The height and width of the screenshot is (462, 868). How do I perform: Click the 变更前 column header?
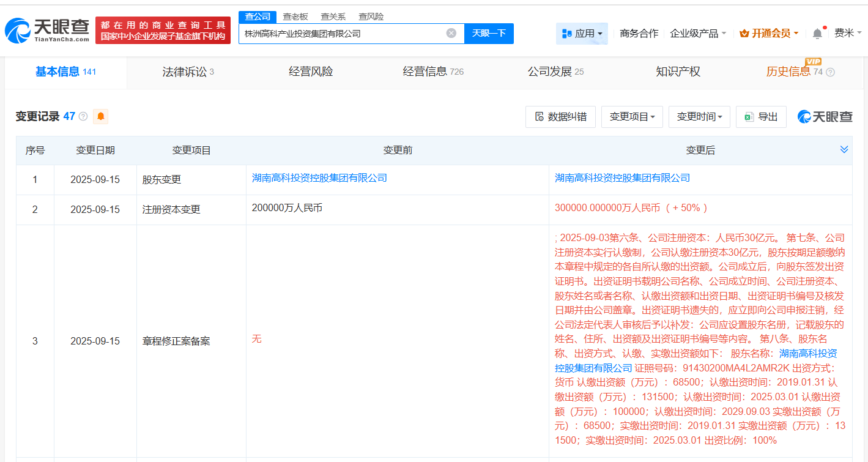coord(398,151)
